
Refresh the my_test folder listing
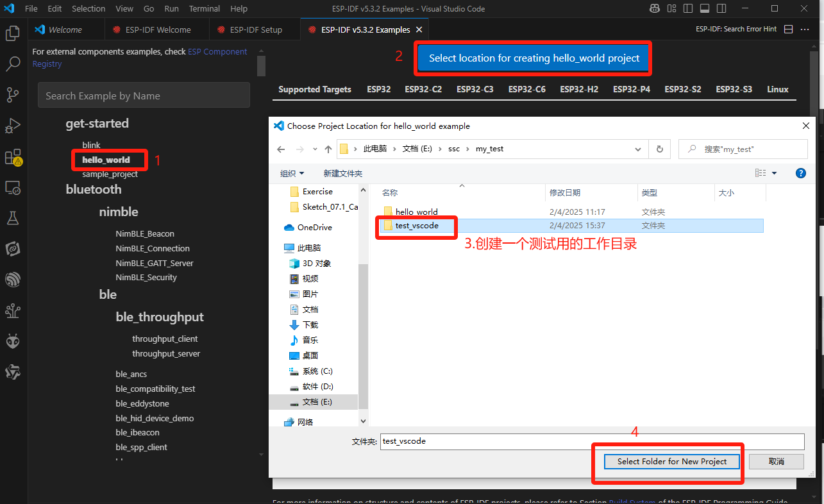click(659, 149)
